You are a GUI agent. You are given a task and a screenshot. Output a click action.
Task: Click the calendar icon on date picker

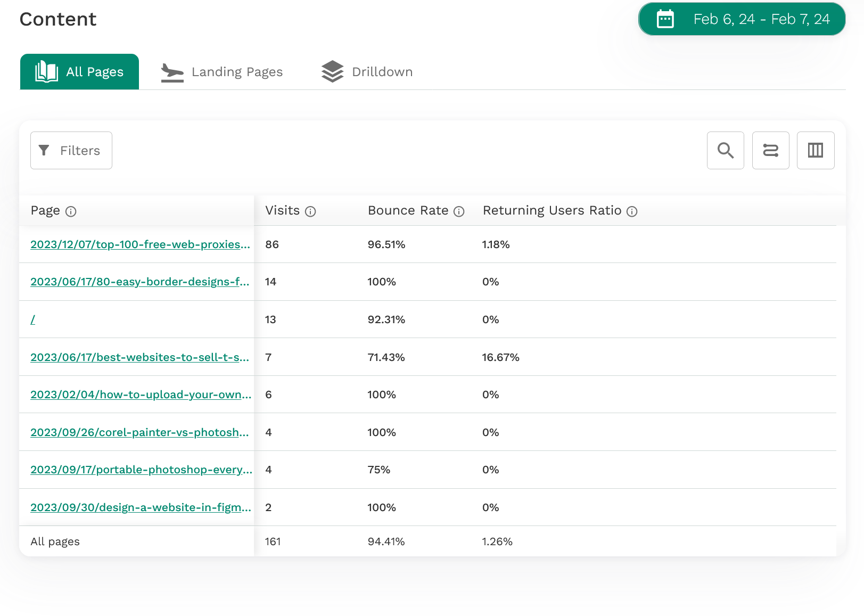[665, 19]
